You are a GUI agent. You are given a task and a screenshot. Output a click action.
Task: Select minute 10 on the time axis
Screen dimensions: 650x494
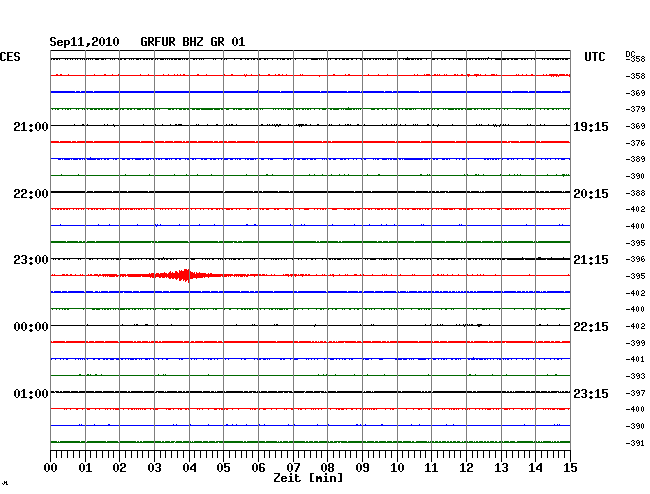397,468
